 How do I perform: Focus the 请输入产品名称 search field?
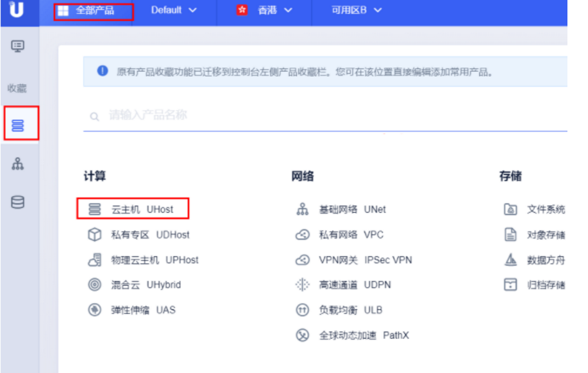(325, 116)
